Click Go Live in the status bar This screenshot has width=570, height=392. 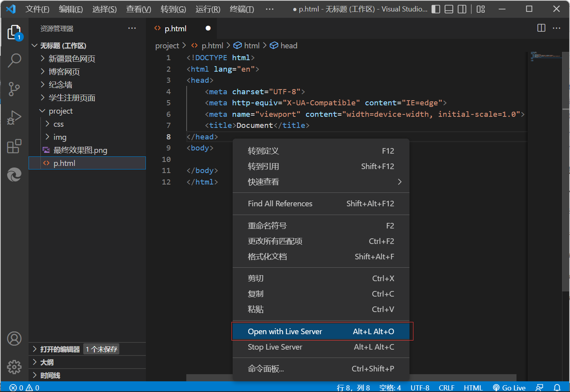(x=509, y=388)
